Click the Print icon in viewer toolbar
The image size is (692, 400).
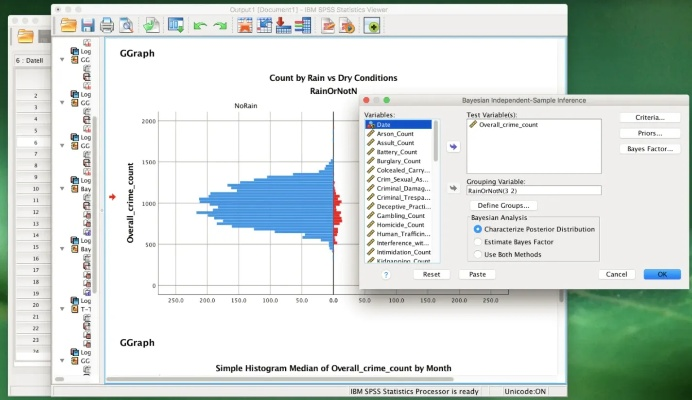pos(107,26)
